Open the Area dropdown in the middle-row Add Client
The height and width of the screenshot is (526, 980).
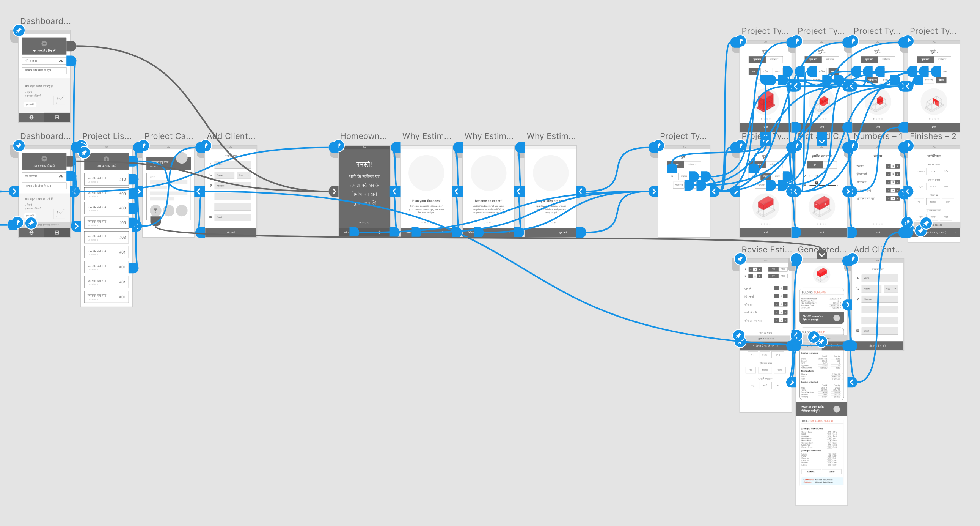click(x=243, y=175)
